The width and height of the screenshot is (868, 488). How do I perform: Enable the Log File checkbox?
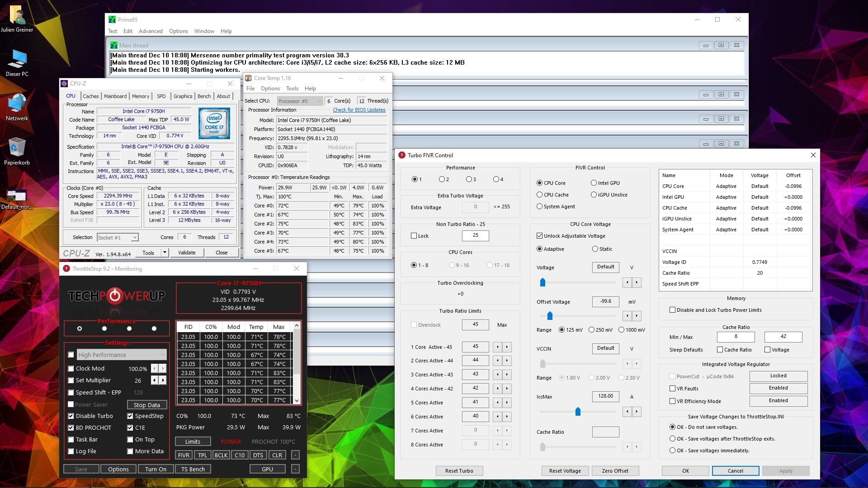71,451
